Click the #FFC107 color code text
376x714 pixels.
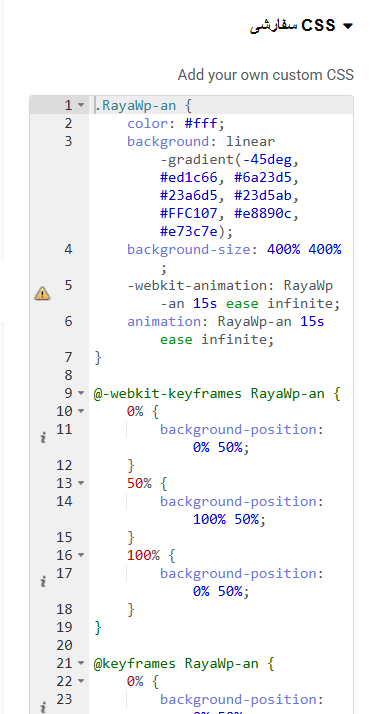[x=188, y=214]
